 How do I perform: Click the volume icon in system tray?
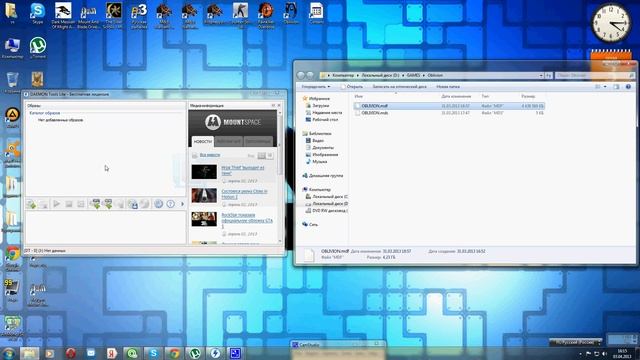(x=604, y=353)
